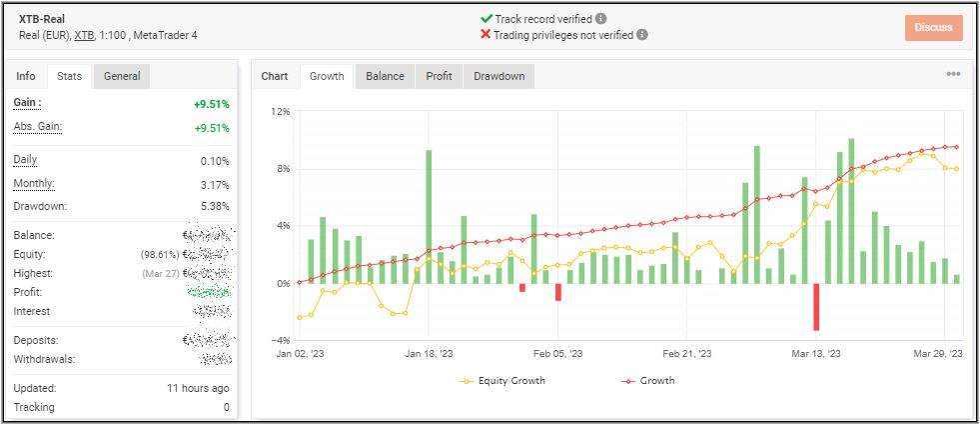Open the chart three-dots options menu

[x=953, y=75]
